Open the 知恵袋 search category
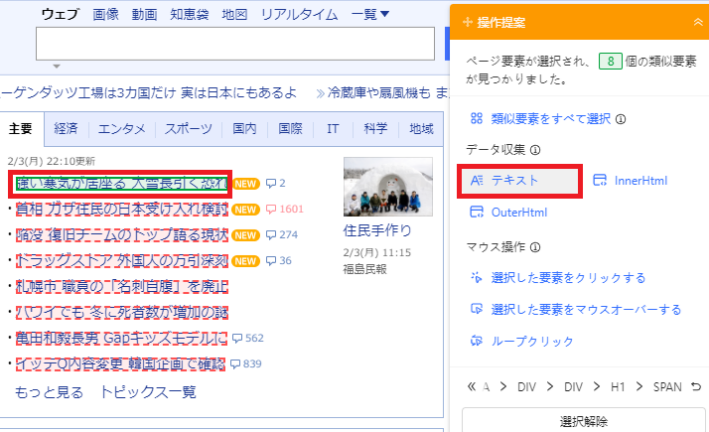 tap(189, 14)
